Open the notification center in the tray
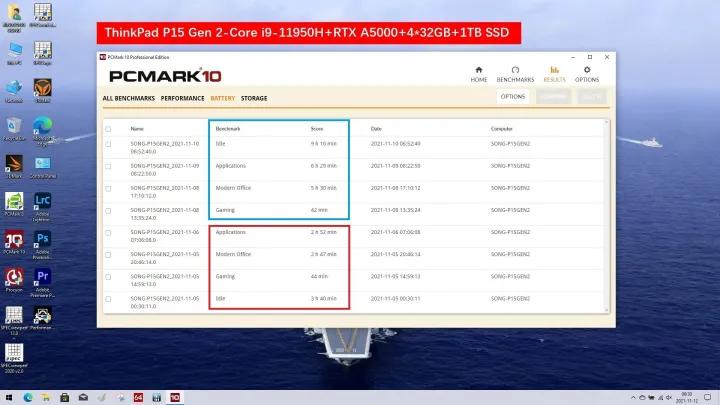 tap(708, 398)
